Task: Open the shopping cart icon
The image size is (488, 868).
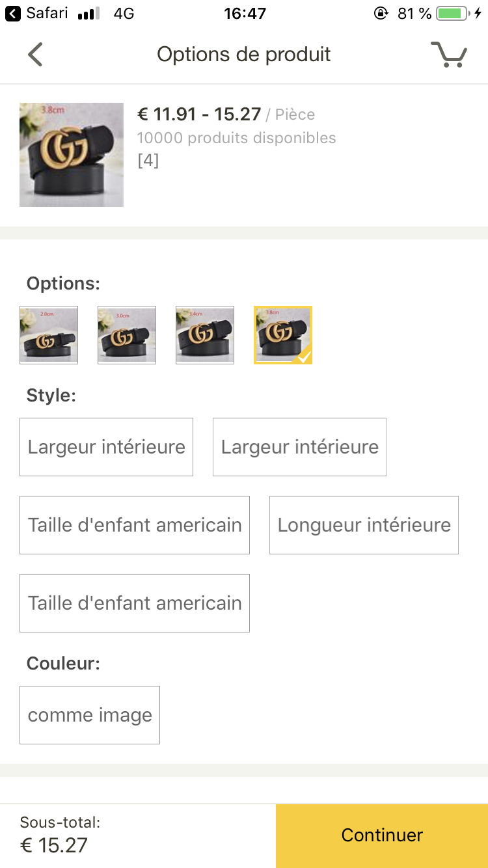Action: (x=449, y=55)
